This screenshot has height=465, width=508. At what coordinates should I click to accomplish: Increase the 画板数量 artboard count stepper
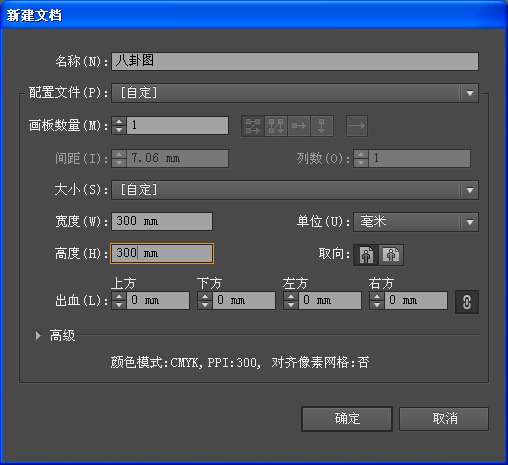pos(119,121)
